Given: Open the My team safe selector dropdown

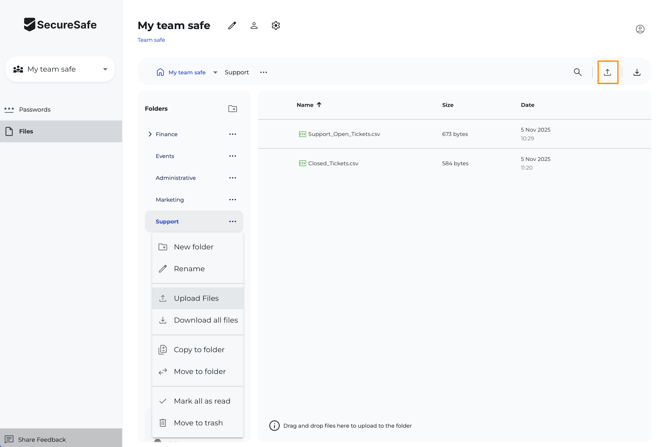Looking at the screenshot, I should [x=61, y=69].
